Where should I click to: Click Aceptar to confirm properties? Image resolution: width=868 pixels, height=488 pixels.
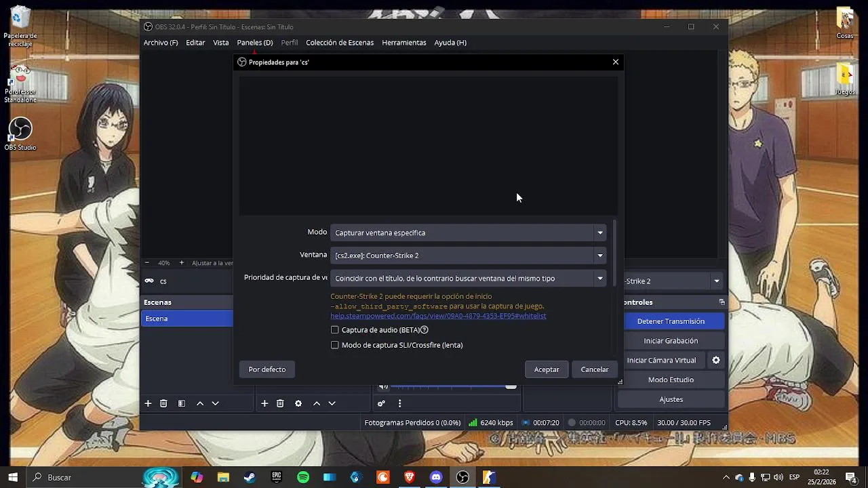pos(547,369)
